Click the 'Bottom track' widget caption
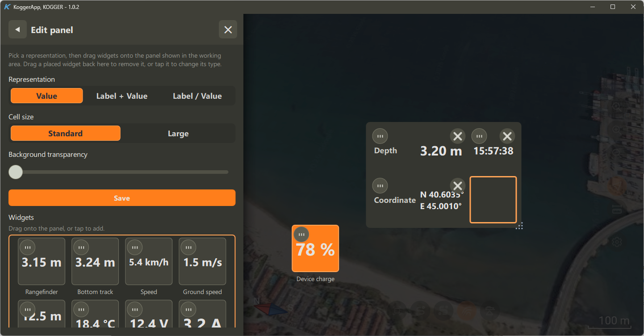The image size is (644, 336). (95, 292)
